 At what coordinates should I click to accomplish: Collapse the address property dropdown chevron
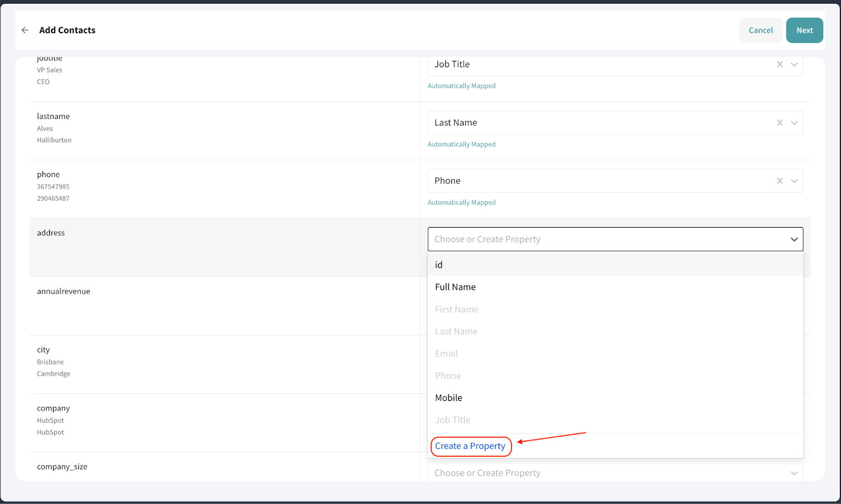coord(794,239)
